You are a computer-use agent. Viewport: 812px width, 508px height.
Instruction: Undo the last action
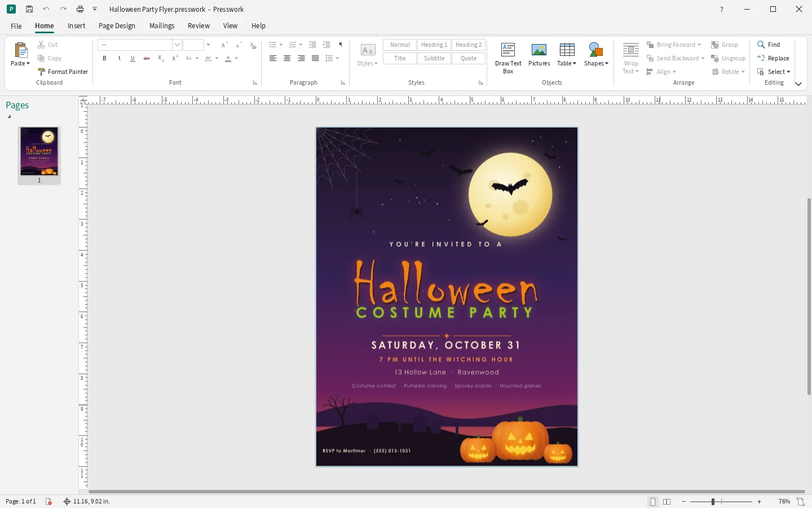pos(46,9)
